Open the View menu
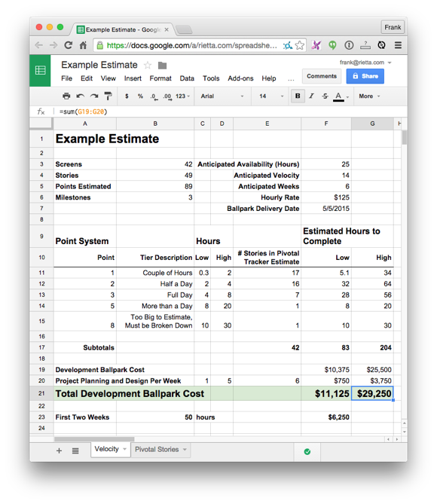Image resolution: width=437 pixels, height=504 pixels. tap(108, 78)
